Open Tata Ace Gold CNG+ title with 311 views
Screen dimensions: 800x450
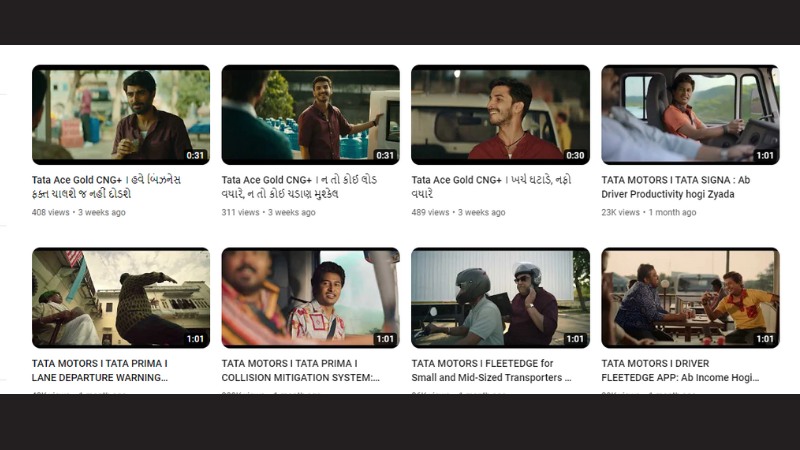(x=299, y=187)
